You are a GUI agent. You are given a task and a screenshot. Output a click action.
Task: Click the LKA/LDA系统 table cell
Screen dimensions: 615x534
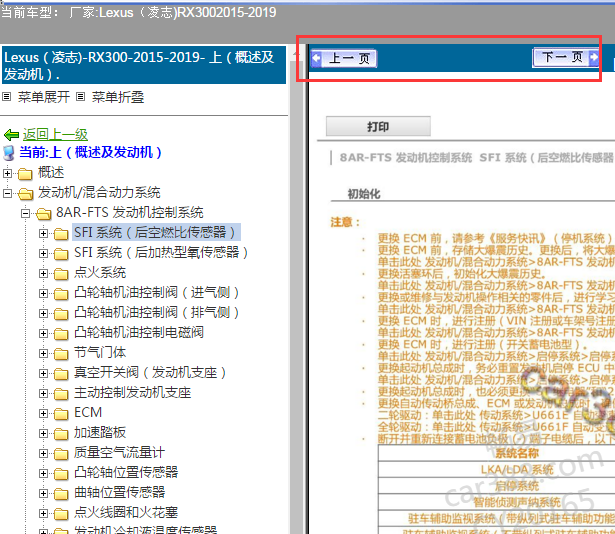(x=517, y=470)
